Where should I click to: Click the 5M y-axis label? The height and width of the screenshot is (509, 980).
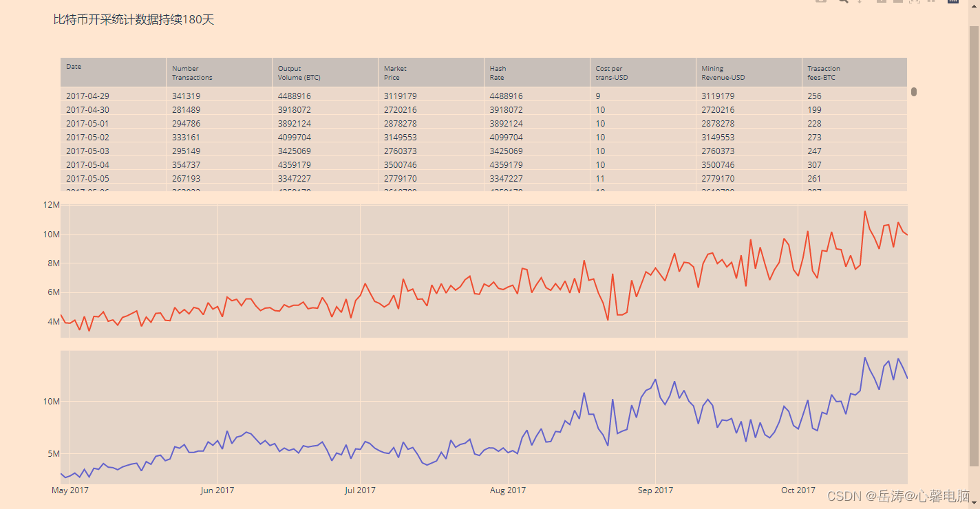pos(54,454)
